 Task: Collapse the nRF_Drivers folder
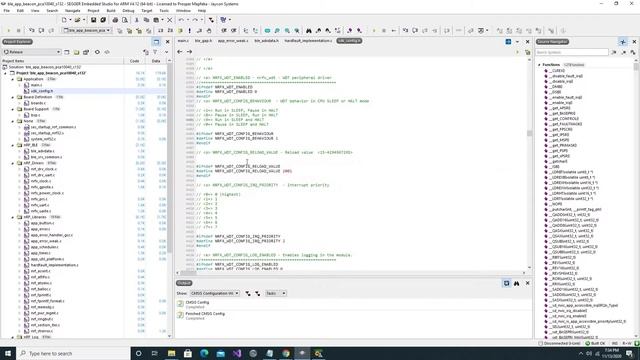(x=13, y=163)
